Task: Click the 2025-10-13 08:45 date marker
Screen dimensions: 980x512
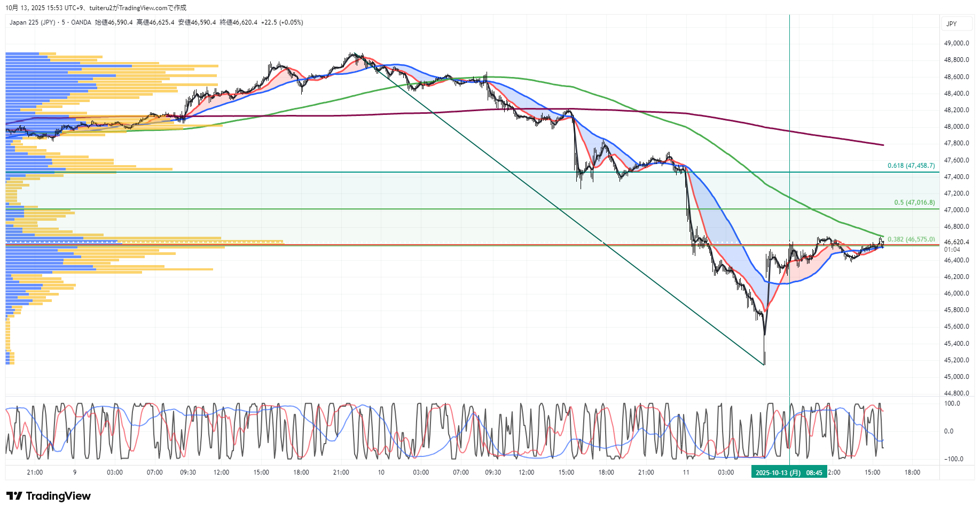Action: (789, 472)
